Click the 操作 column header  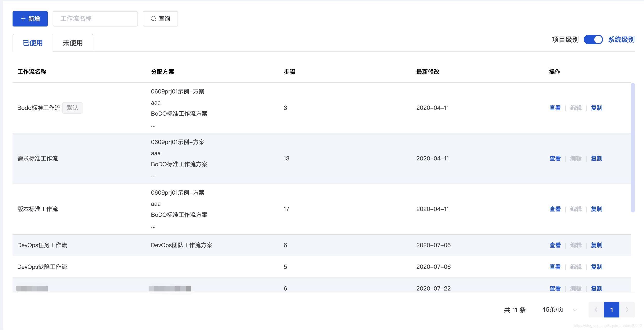click(x=555, y=72)
